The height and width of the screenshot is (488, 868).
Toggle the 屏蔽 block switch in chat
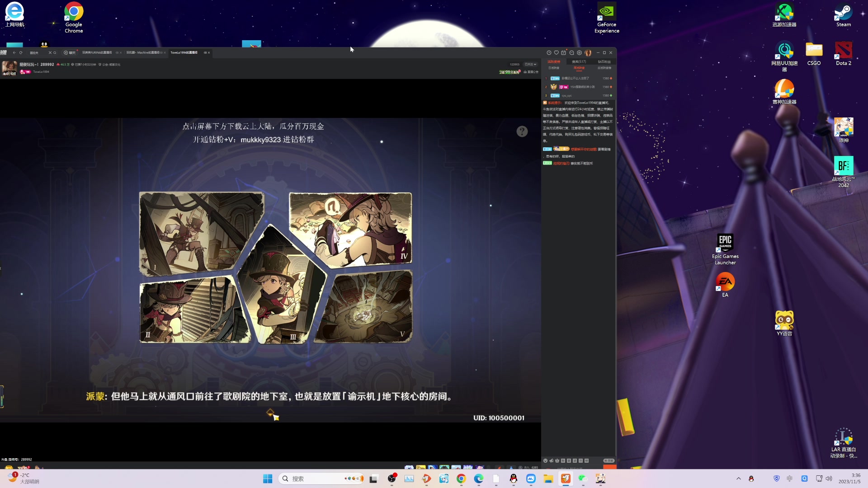(x=609, y=460)
